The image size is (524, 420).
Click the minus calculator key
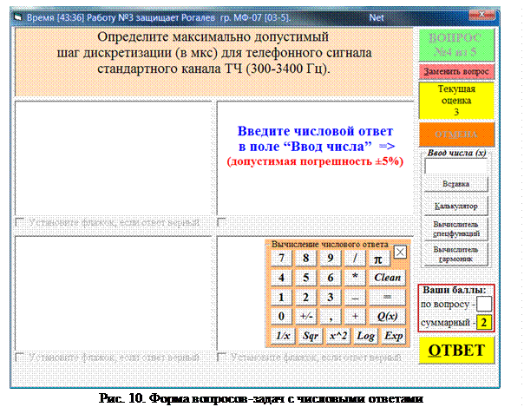355,297
